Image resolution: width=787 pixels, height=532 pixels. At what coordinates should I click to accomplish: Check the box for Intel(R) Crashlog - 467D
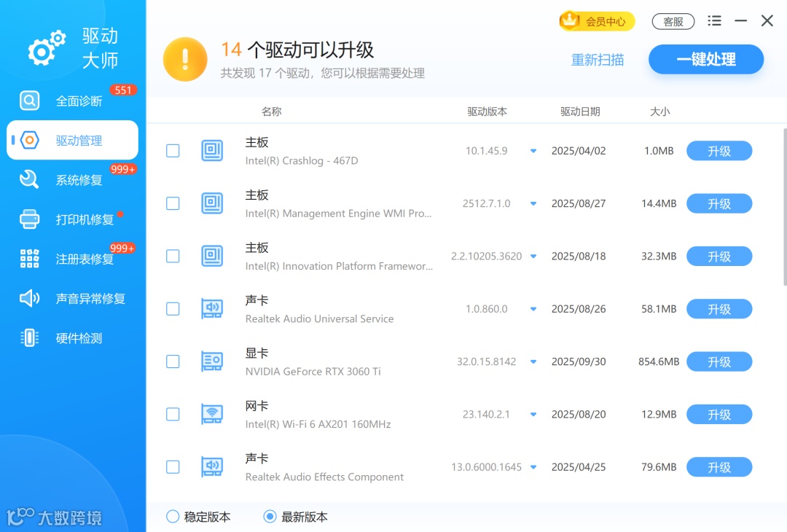click(x=173, y=151)
